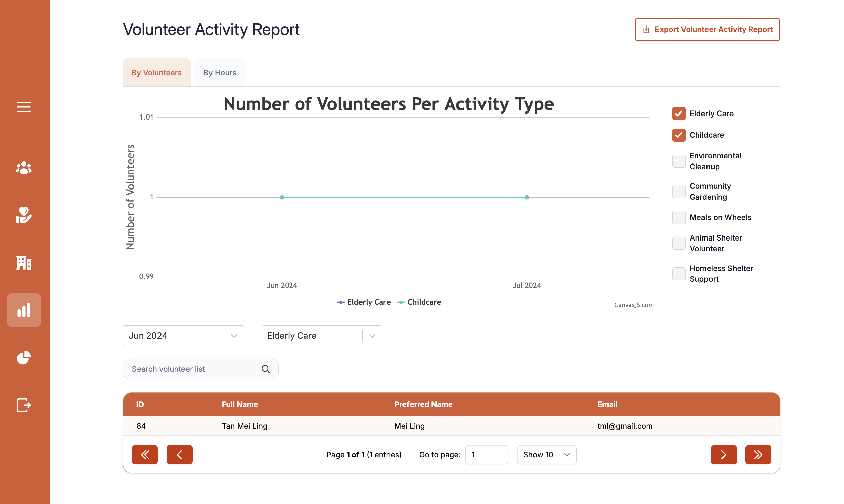This screenshot has width=844, height=504.
Task: Uncheck the Childcare checkbox
Action: (678, 135)
